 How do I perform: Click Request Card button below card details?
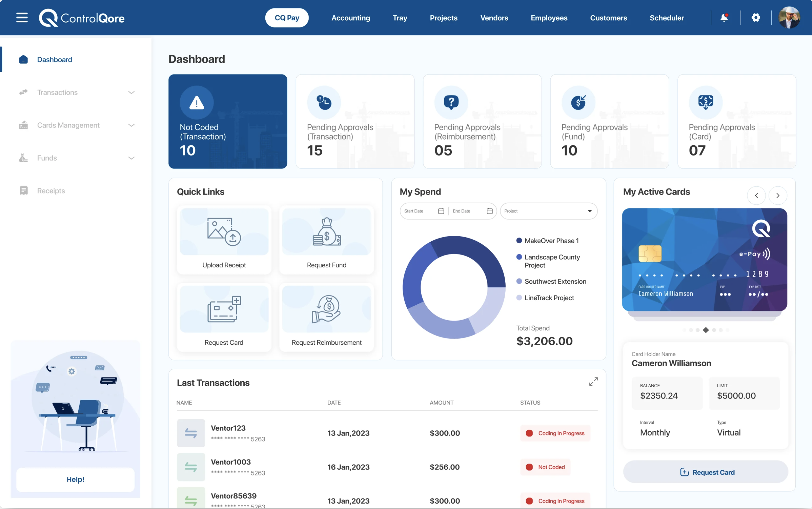[x=705, y=472]
